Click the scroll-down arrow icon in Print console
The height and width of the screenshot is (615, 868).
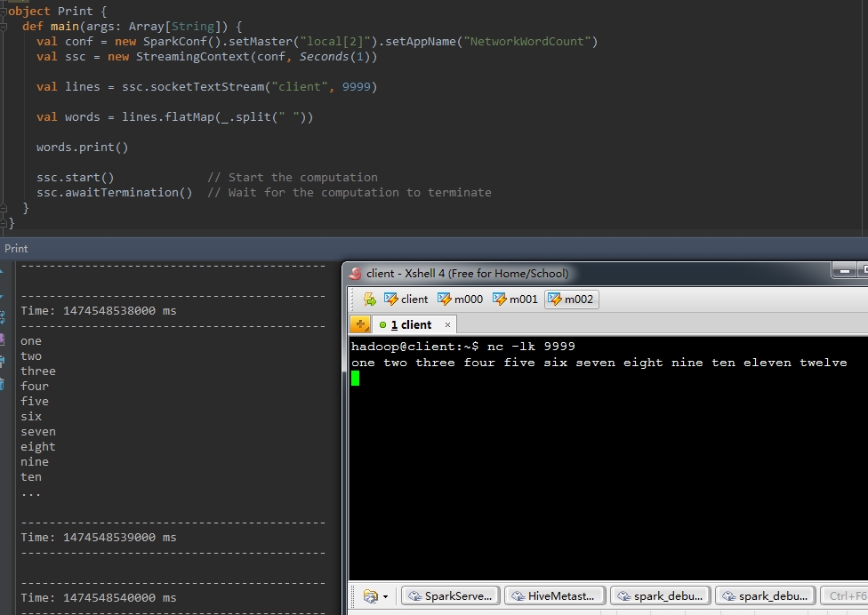[2, 296]
